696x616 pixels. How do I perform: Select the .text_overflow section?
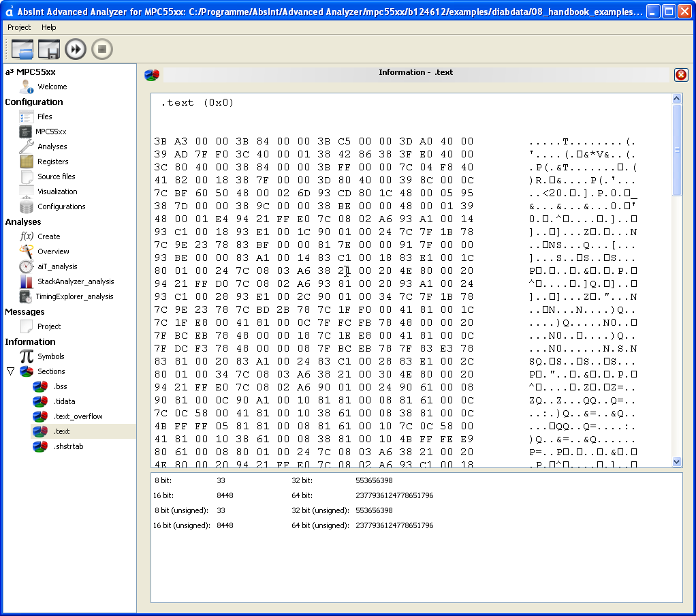click(78, 416)
